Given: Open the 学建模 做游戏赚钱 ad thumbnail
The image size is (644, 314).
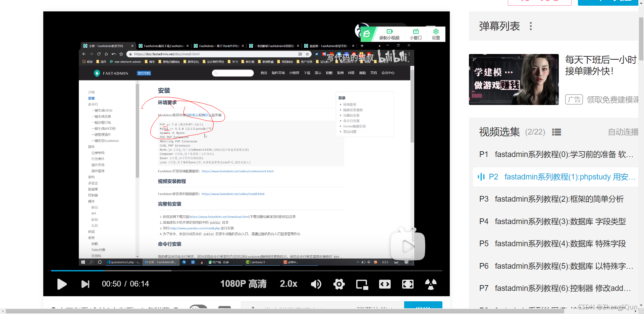Looking at the screenshot, I should click(x=514, y=80).
